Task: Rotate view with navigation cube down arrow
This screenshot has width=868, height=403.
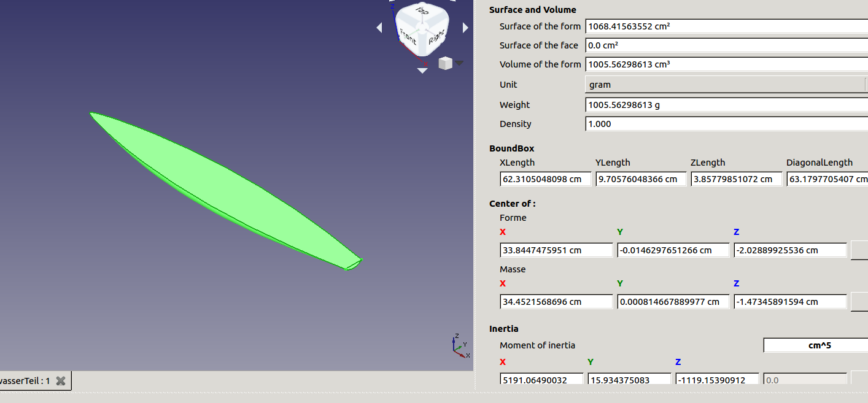Action: point(422,71)
